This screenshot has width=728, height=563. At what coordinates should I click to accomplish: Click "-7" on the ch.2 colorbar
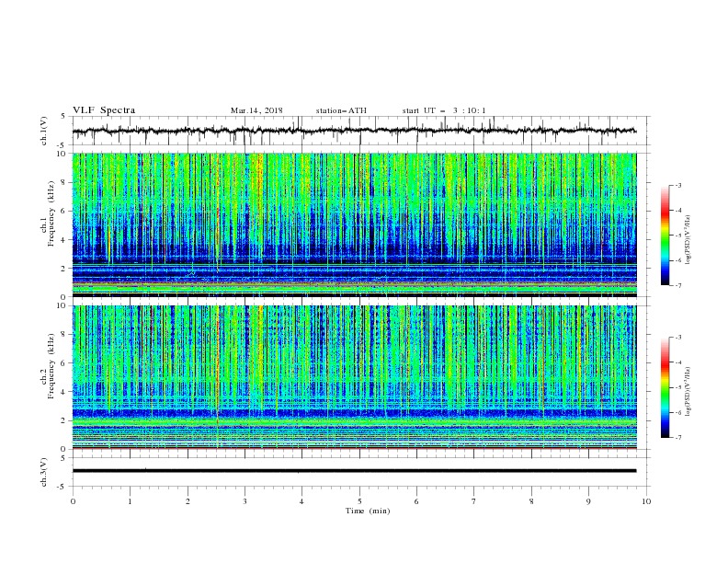click(x=678, y=437)
